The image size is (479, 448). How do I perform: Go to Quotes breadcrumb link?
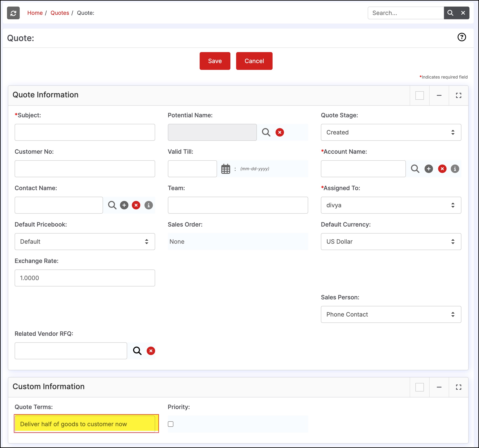(60, 13)
